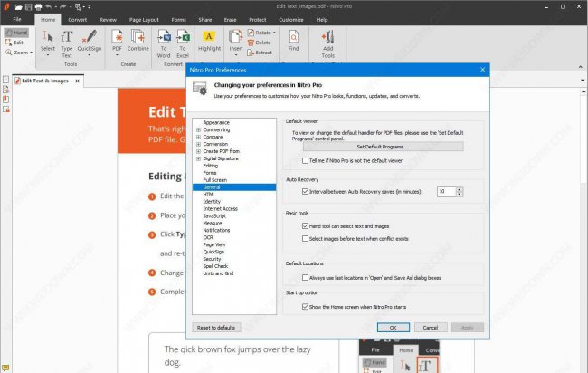The width and height of the screenshot is (588, 373).
Task: Click the Print quick access icon
Action: pyautogui.click(x=38, y=6)
